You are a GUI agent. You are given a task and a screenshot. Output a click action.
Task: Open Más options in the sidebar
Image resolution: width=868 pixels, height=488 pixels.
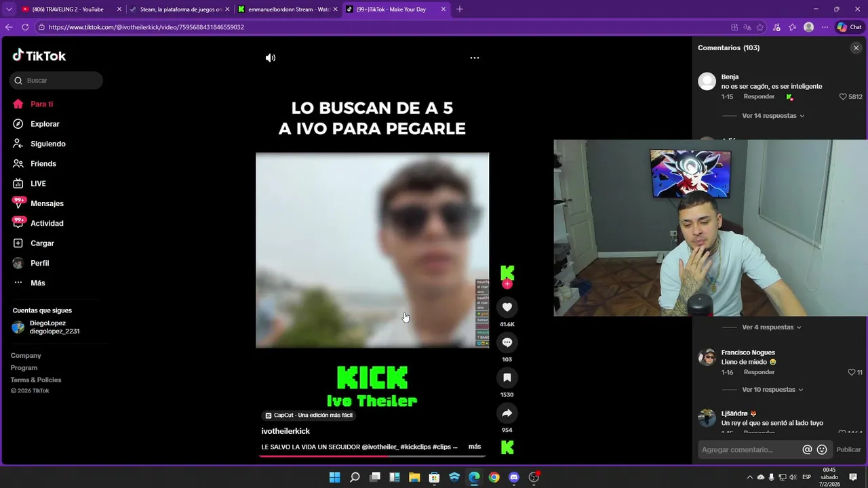click(x=37, y=283)
